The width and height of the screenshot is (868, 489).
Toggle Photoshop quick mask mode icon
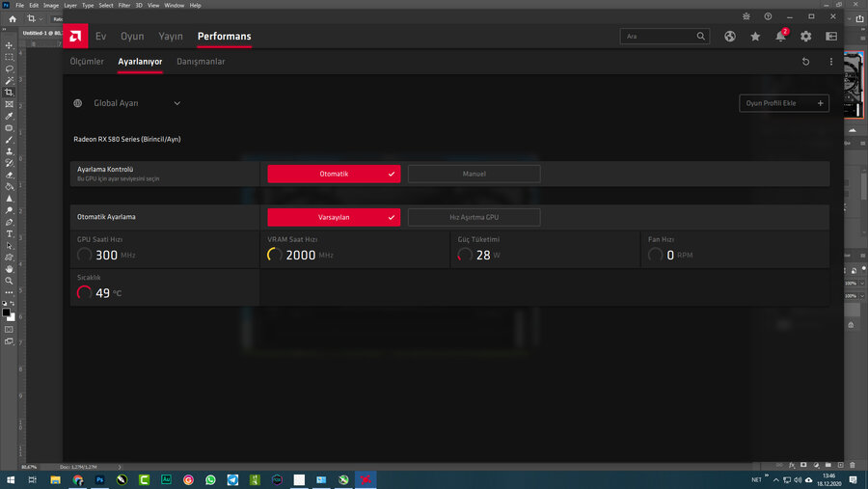click(9, 330)
